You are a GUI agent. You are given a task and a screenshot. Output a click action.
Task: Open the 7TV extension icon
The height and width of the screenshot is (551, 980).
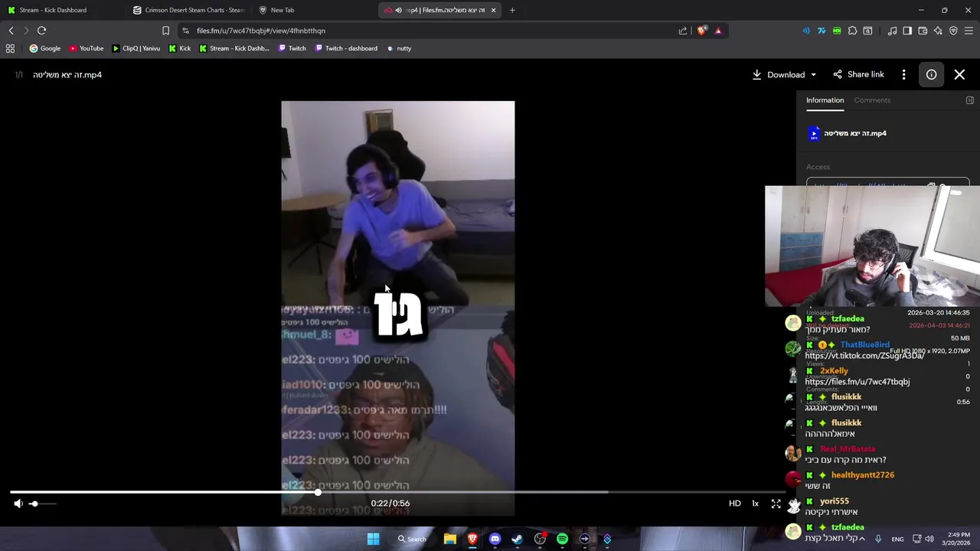822,31
